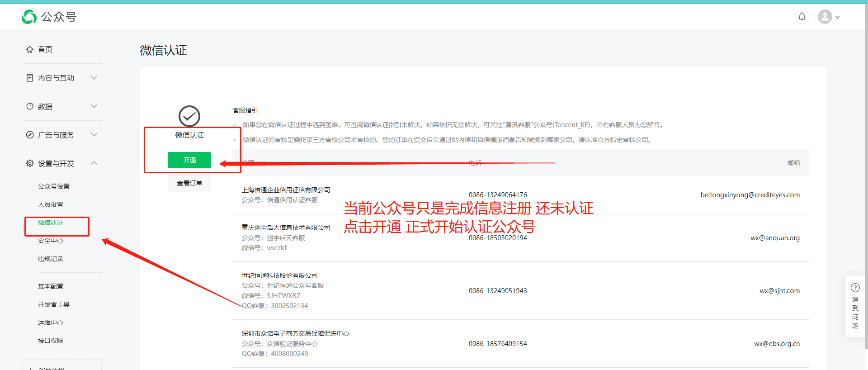Screen dimensions: 868x370
Task: Open the notification bell
Action: coord(802,17)
